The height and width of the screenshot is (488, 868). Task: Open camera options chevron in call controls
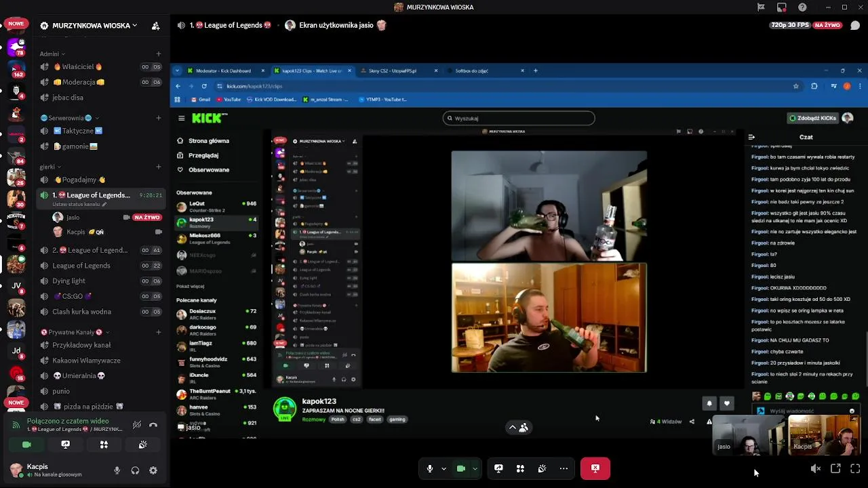pos(475,468)
